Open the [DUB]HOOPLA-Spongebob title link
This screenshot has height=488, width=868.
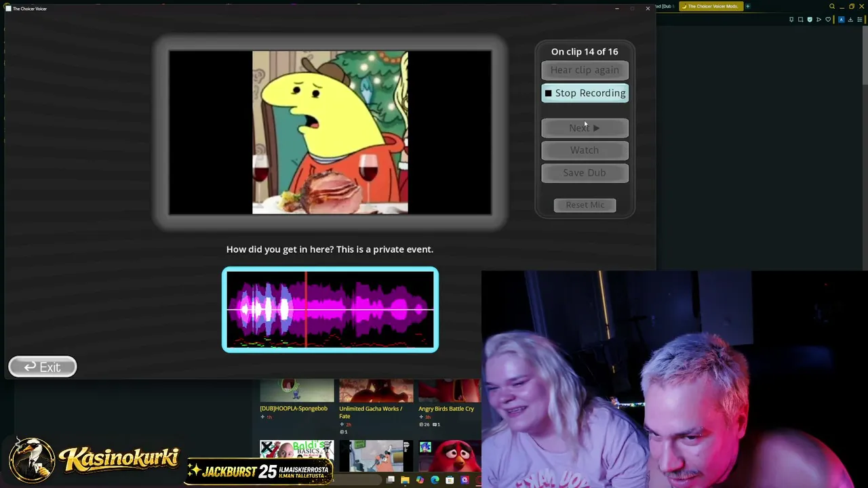click(x=294, y=409)
